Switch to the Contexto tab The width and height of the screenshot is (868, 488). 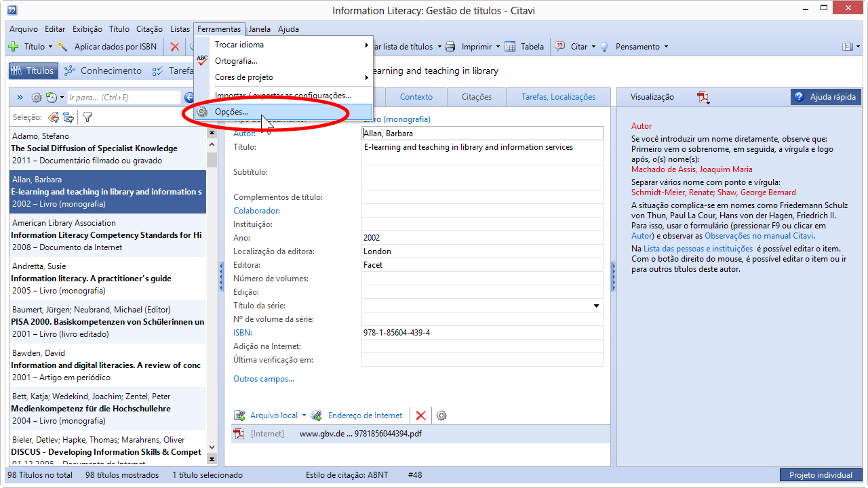(416, 97)
